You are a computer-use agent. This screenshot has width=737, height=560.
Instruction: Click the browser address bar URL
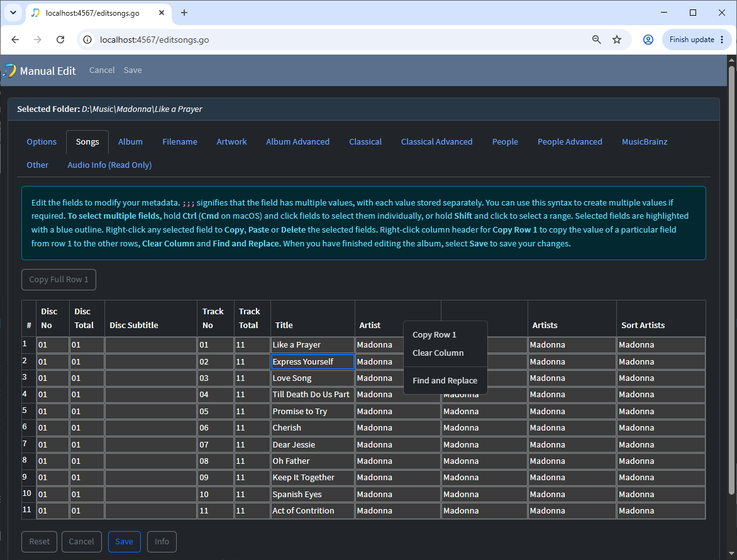point(154,40)
